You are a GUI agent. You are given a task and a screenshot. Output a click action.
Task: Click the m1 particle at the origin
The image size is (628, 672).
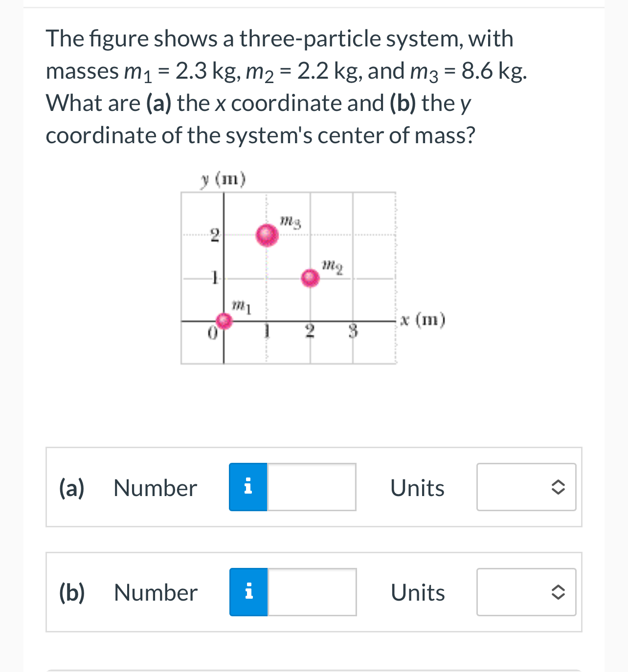click(x=224, y=321)
